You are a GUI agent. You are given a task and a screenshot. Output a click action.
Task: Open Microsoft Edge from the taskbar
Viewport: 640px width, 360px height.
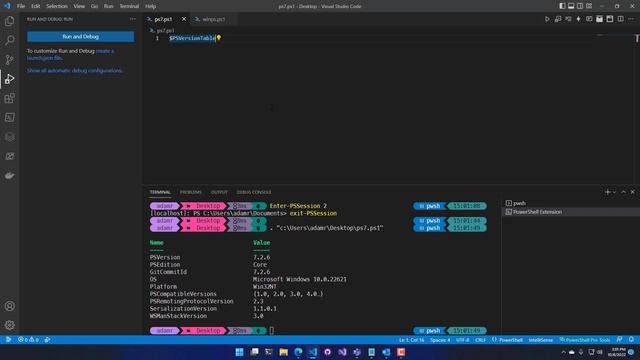[x=298, y=352]
